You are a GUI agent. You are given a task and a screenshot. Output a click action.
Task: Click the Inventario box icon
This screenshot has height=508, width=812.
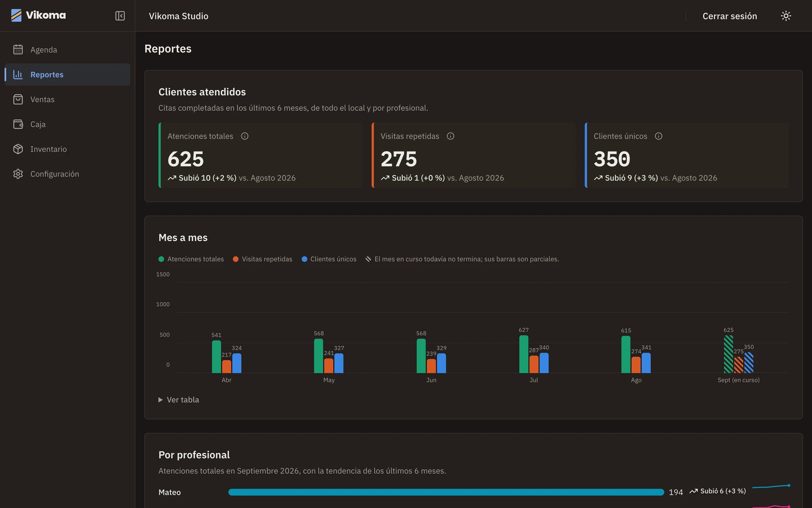point(18,149)
